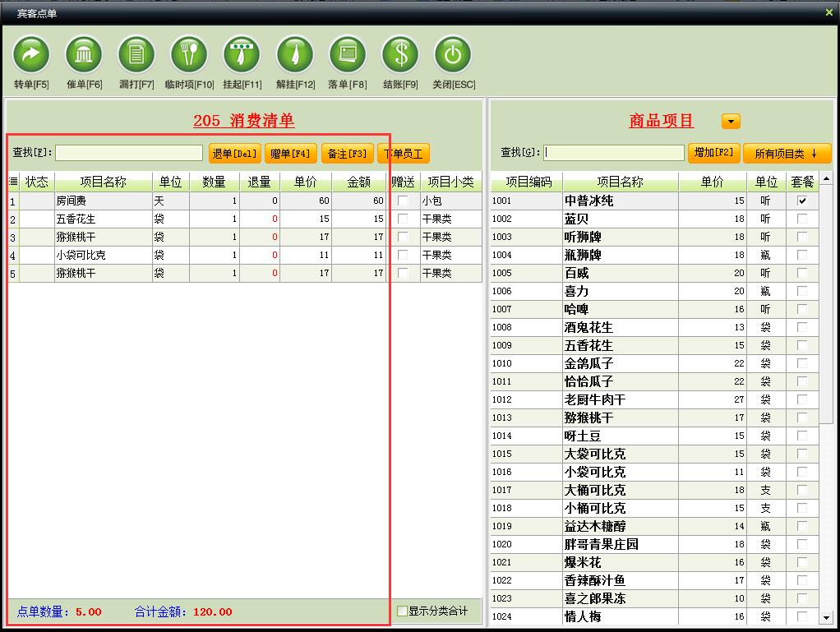Click the 关闭[ESC] power icon

[x=453, y=54]
